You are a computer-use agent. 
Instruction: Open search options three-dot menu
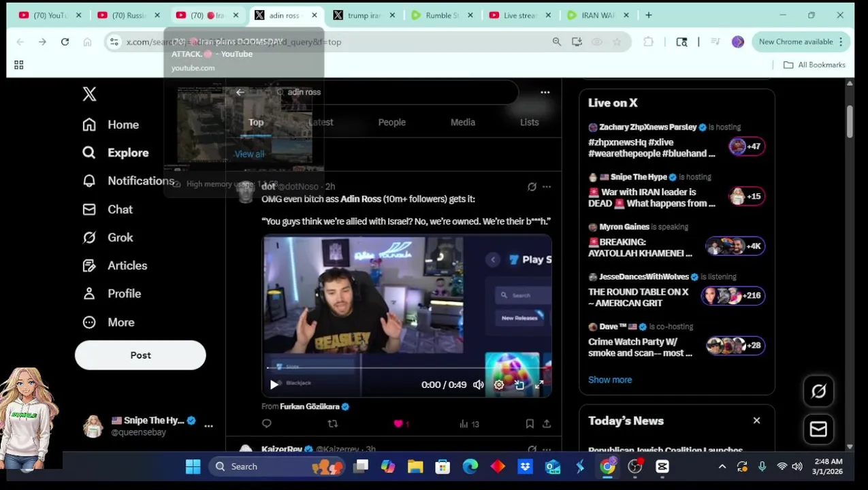(545, 92)
